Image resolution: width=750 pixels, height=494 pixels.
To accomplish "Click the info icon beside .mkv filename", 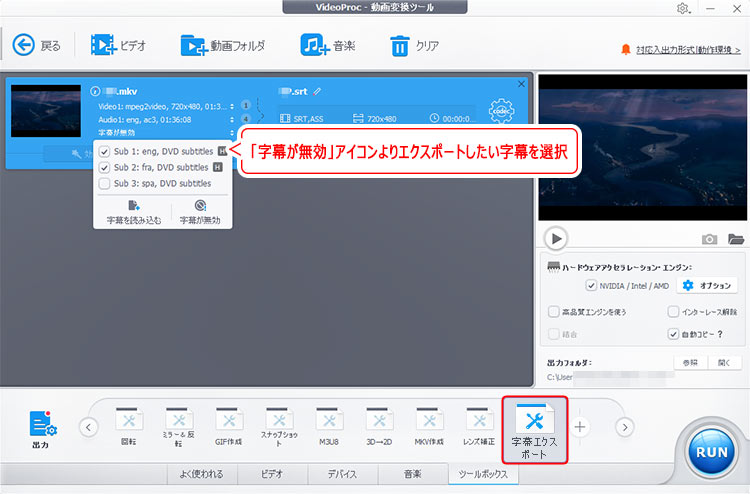I will [x=95, y=91].
